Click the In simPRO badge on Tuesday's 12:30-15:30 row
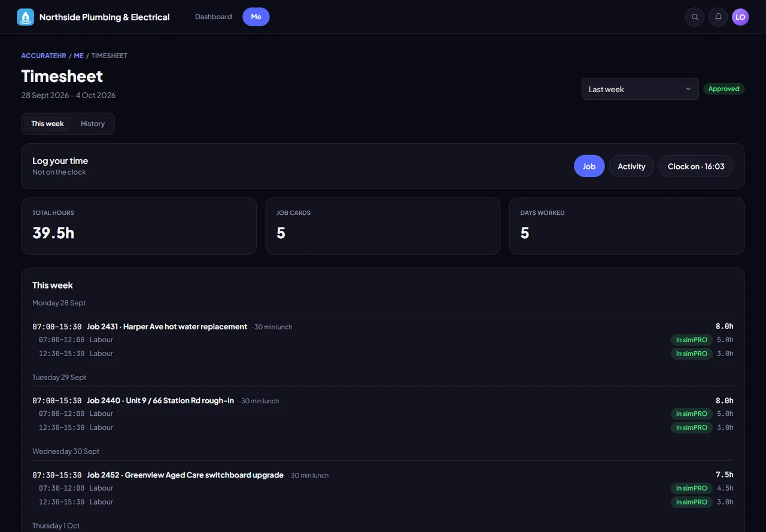Viewport: 766px width, 532px height. pyautogui.click(x=692, y=427)
